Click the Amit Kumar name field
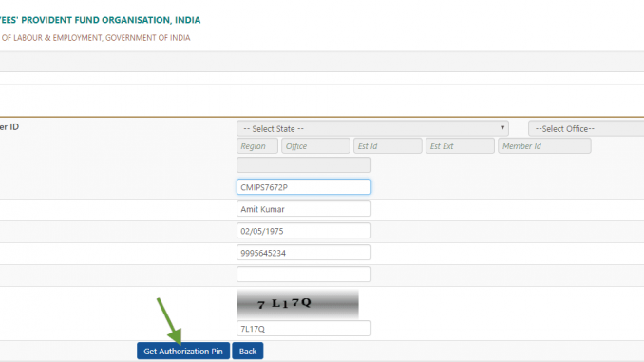 (304, 209)
